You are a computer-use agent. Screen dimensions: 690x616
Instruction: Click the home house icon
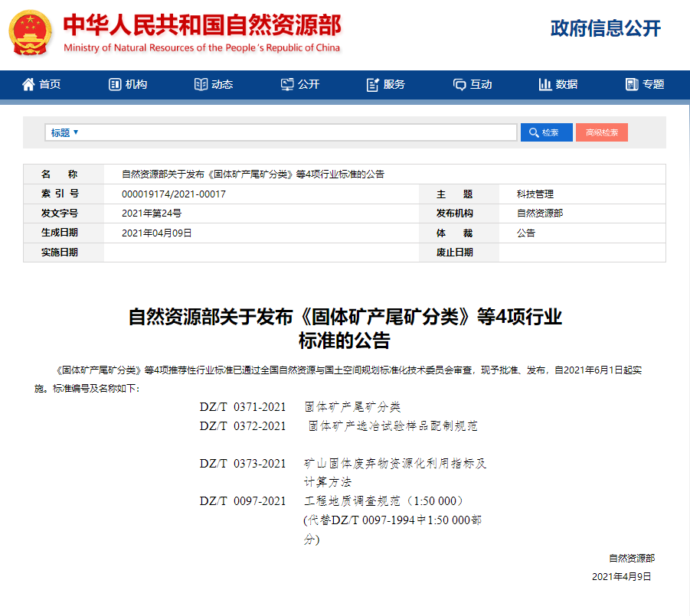(28, 84)
